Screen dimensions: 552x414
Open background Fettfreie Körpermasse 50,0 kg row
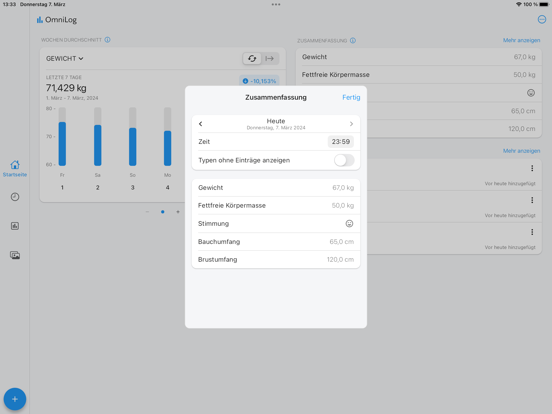tap(419, 75)
